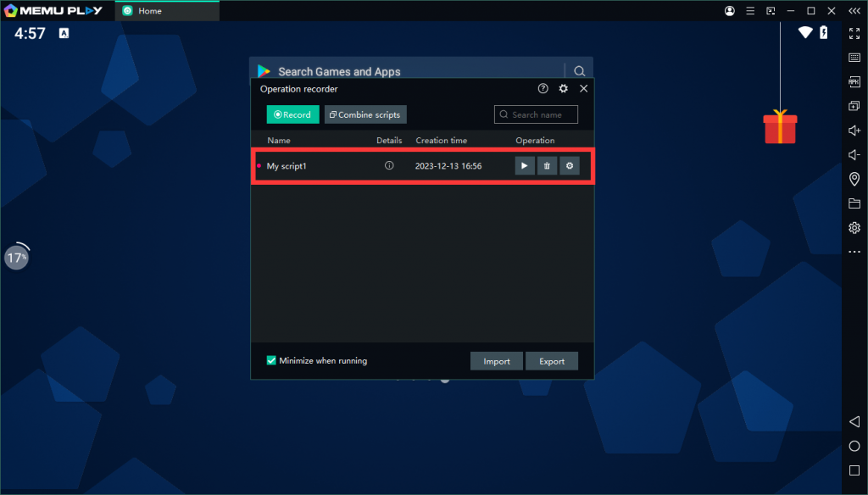The height and width of the screenshot is (495, 868).
Task: Uncheck Minimize when running
Action: coord(271,360)
